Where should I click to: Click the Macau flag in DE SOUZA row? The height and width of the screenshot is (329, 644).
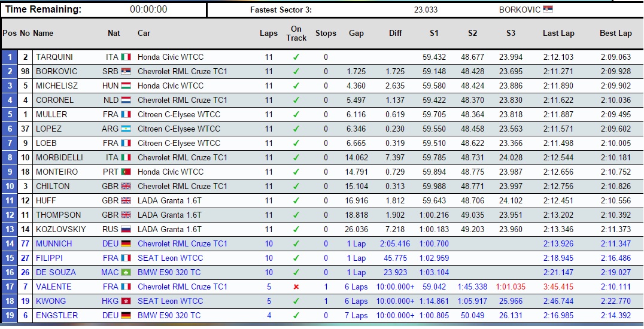pos(126,273)
